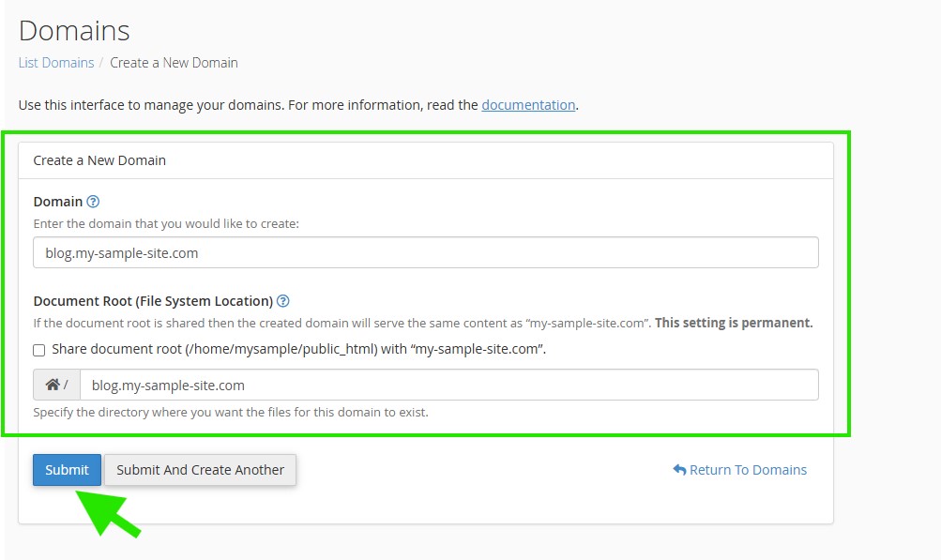The image size is (941, 560).
Task: Click the bold 'Domain' field label
Action: pyautogui.click(x=58, y=202)
